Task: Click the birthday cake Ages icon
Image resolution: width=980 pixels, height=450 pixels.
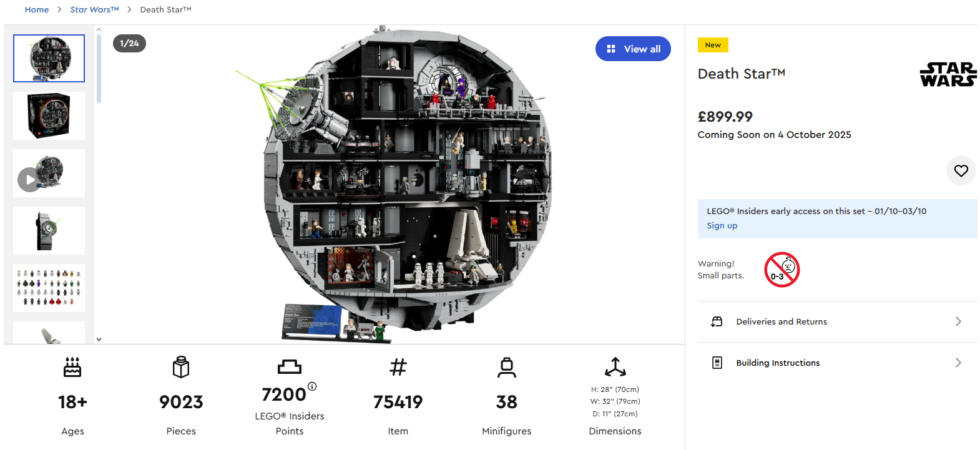Action: pyautogui.click(x=72, y=367)
